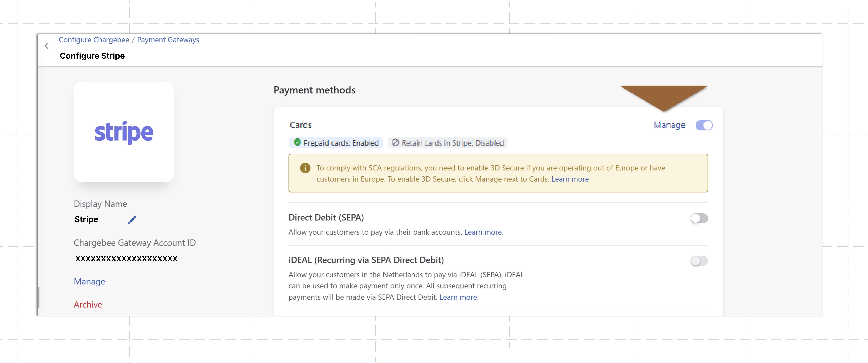Click the info icon in SCA notice
Screen dimensions: 868x363
[x=305, y=168]
